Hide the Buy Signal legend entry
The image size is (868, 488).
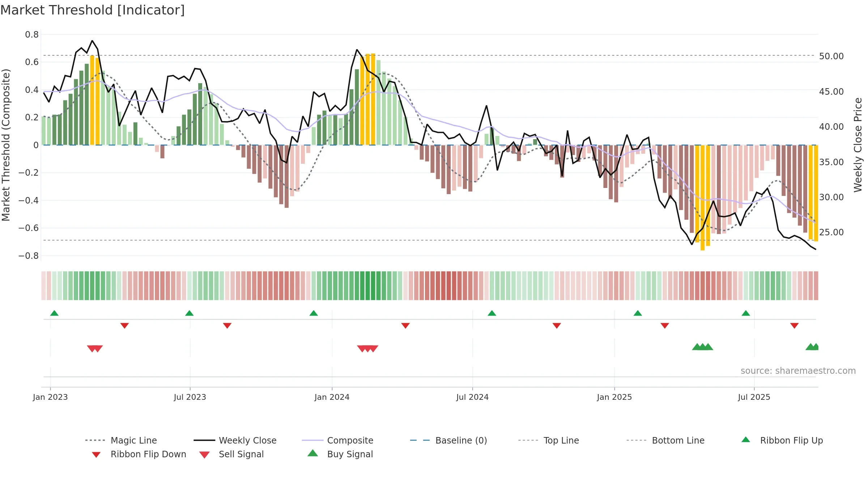pyautogui.click(x=340, y=454)
